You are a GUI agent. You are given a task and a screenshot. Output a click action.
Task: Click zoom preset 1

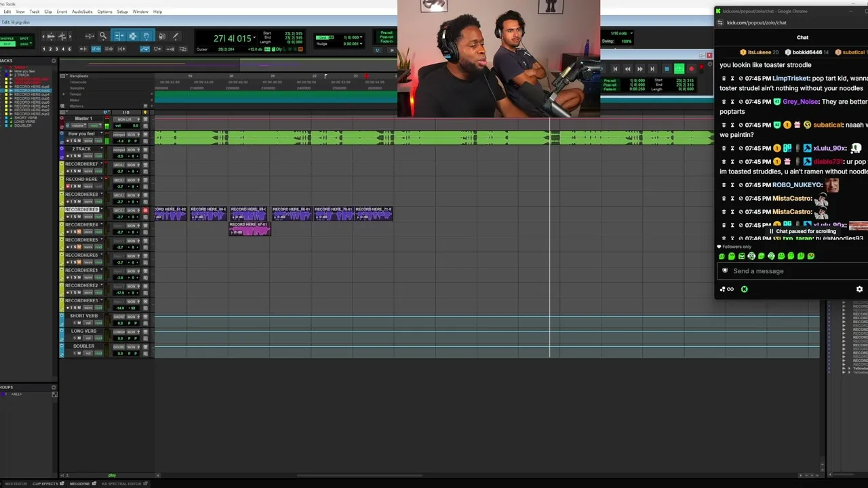44,49
